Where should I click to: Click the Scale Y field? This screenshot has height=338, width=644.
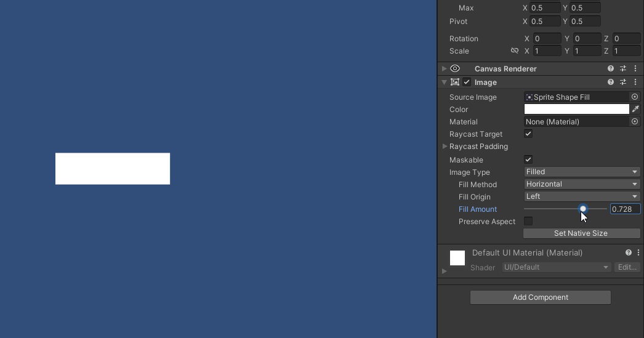tap(587, 51)
